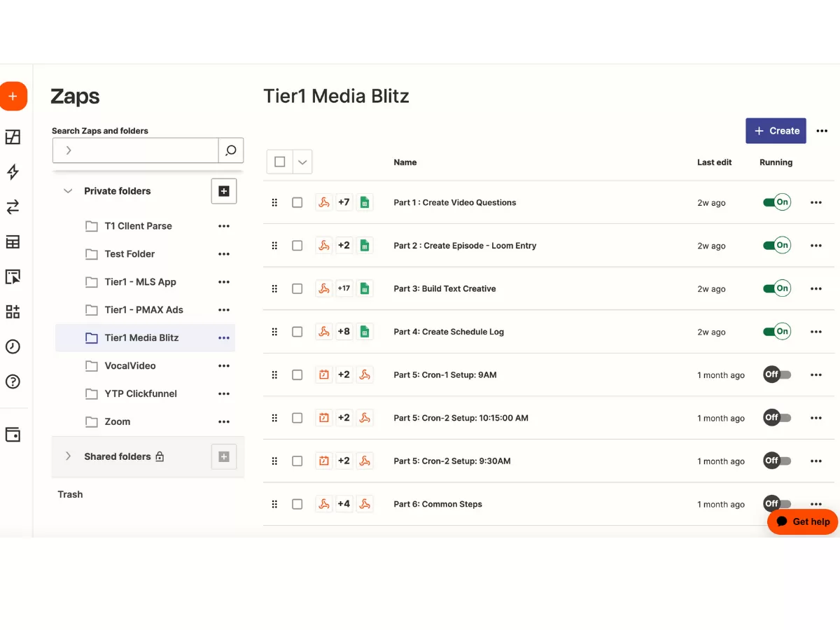The height and width of the screenshot is (630, 840).
Task: Open the Zap history clock icon
Action: pos(13,346)
